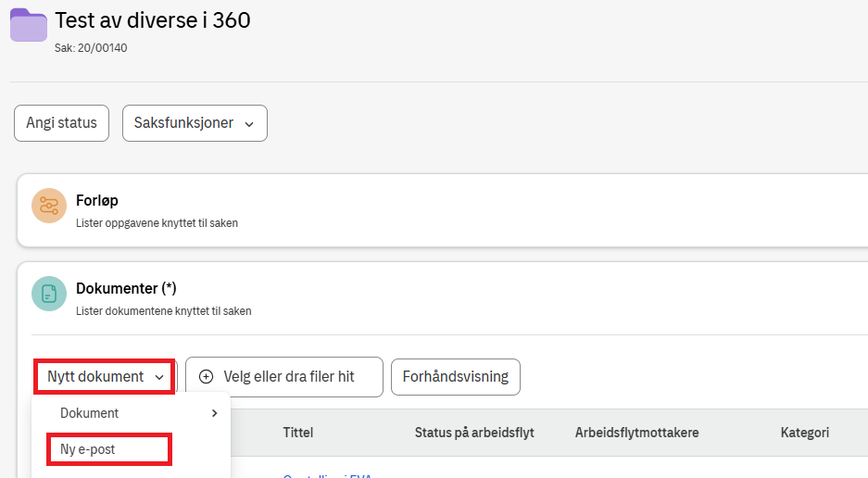This screenshot has height=478, width=868.
Task: Click the case number Sak: 20/00140
Action: click(x=91, y=48)
